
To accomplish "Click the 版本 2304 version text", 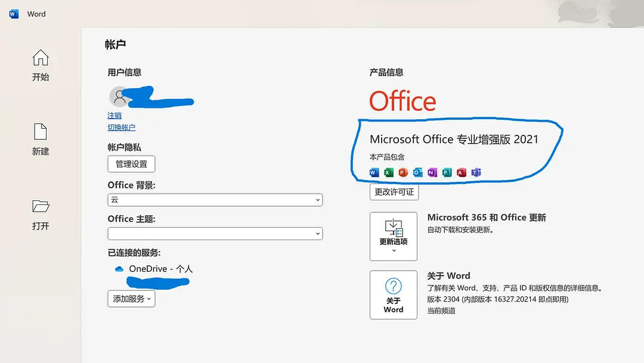I will coord(498,299).
